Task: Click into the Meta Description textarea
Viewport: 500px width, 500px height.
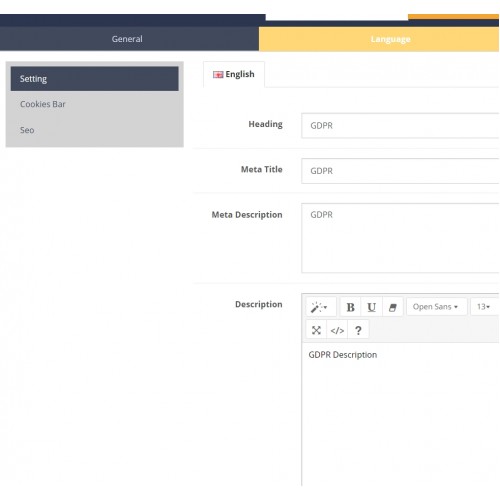Action: coord(400,238)
